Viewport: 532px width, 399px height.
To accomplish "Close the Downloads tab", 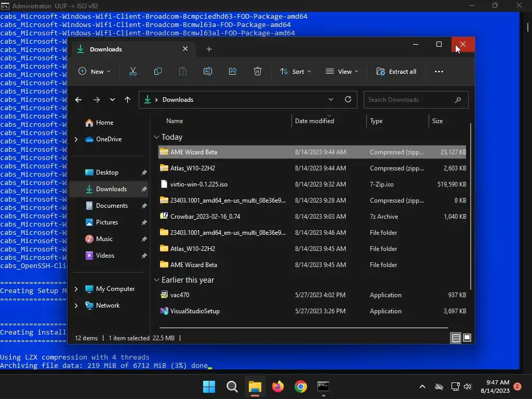I will coord(185,49).
